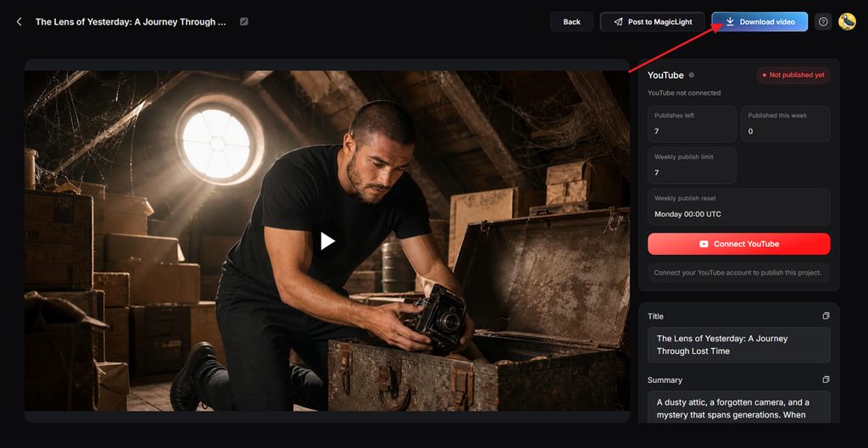The image size is (868, 448).
Task: Click the Not published yet badge
Action: (x=793, y=75)
